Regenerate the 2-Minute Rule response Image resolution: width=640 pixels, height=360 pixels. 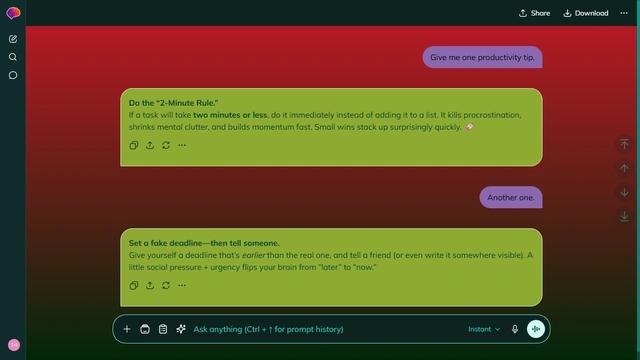click(x=166, y=145)
